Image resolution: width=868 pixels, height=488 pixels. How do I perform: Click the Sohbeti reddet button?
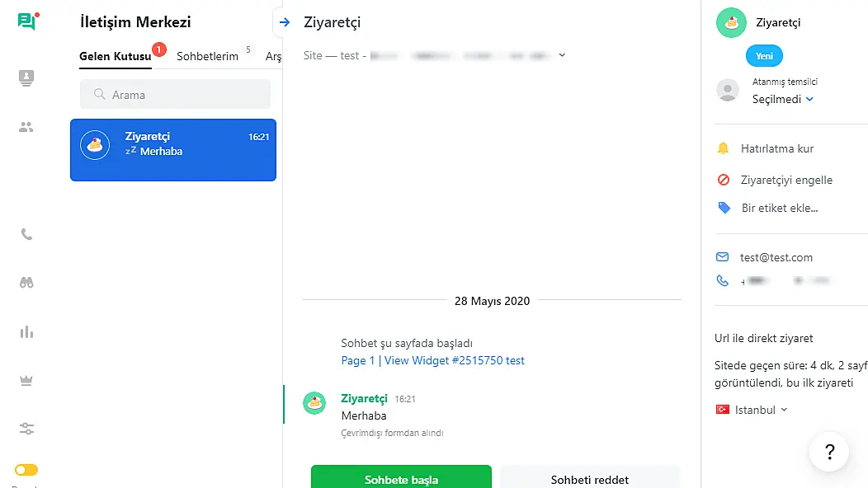pos(590,478)
